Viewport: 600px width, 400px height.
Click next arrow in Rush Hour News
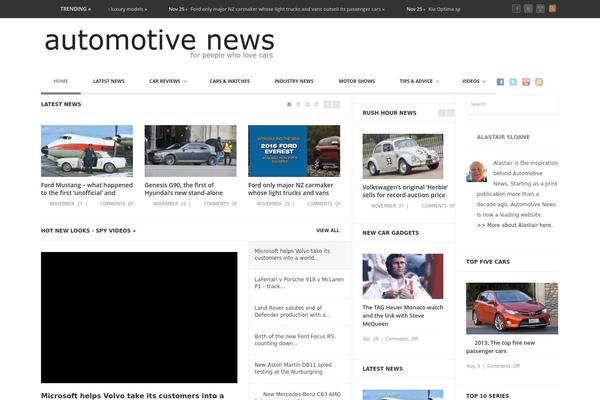pos(450,113)
